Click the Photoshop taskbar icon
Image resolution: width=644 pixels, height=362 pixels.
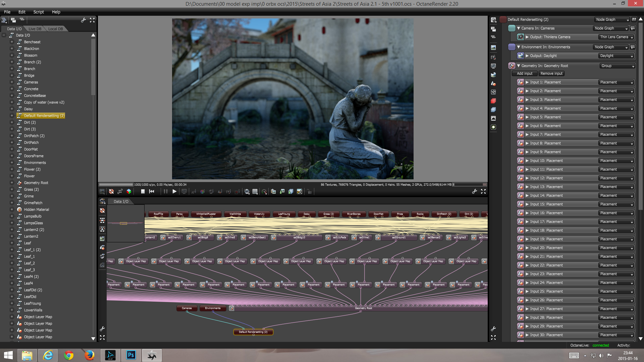point(131,355)
